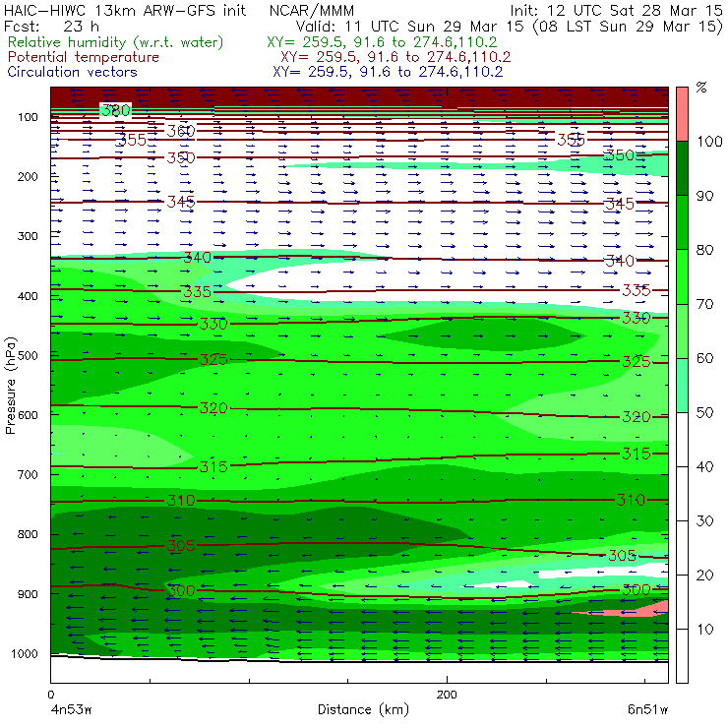Click the '40' color bar value label
The width and height of the screenshot is (728, 728).
(705, 466)
